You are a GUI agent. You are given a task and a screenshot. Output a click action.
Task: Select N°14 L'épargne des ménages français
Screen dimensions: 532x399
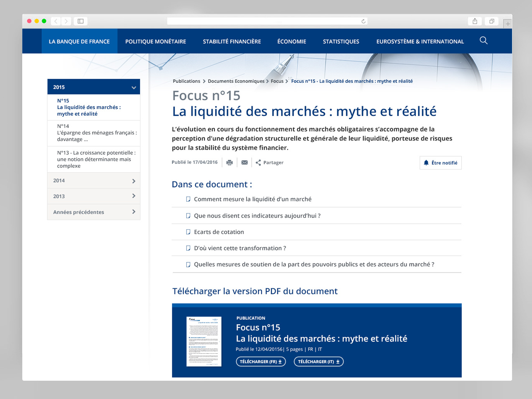pos(94,133)
